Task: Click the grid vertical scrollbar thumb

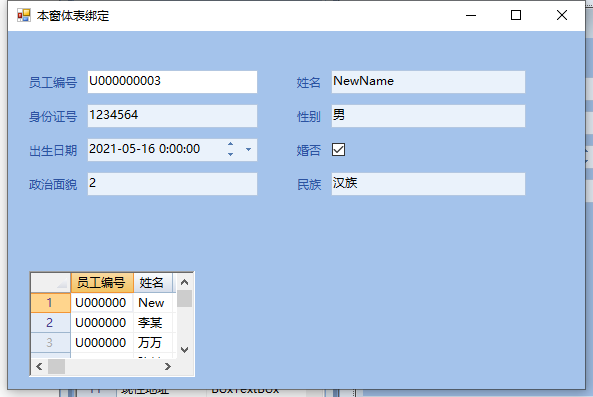Action: click(x=185, y=299)
